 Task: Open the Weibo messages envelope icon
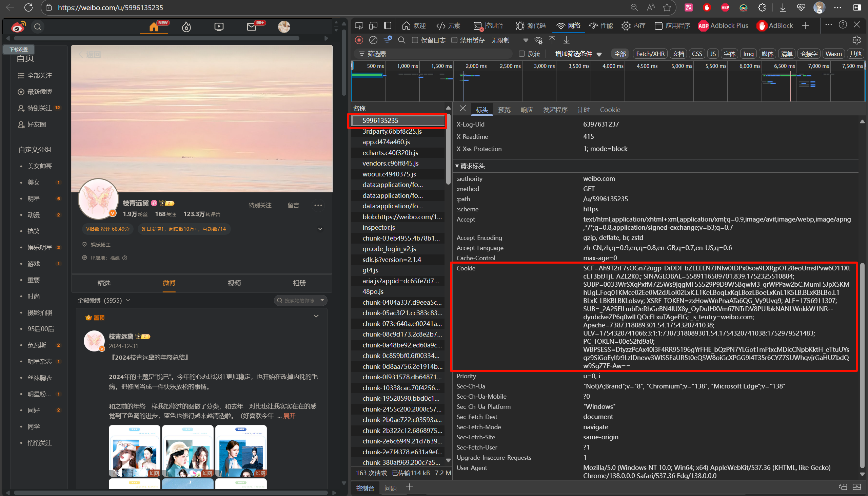click(252, 26)
